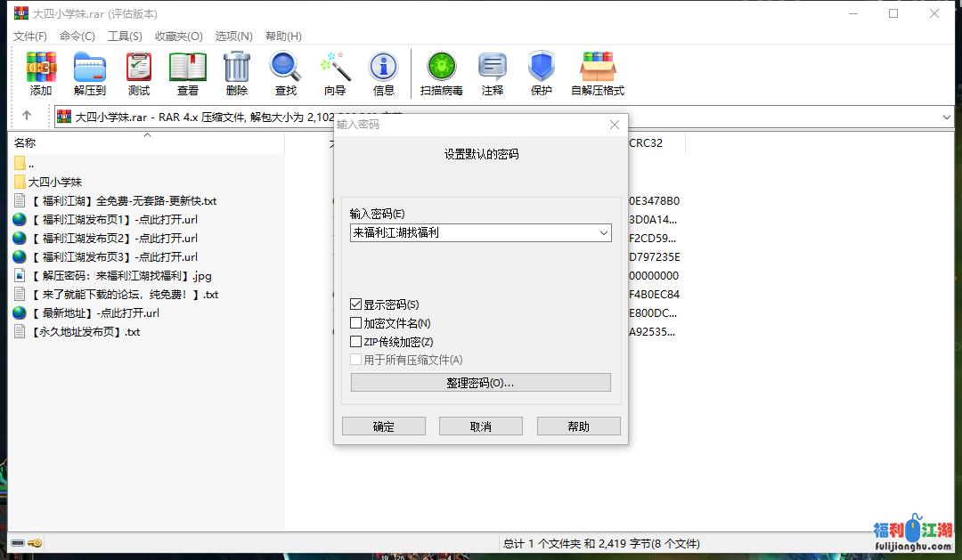
Task: Expand the archive address bar dropdown
Action: [948, 116]
